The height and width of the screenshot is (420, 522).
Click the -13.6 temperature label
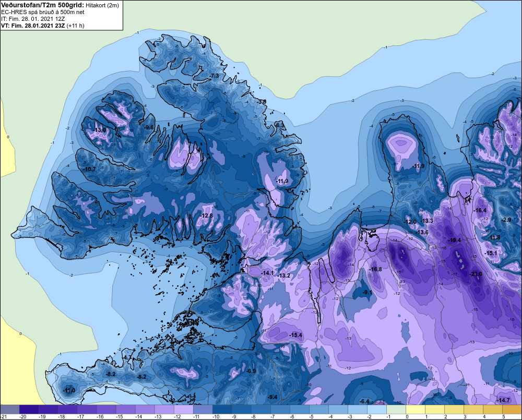[x=422, y=232]
